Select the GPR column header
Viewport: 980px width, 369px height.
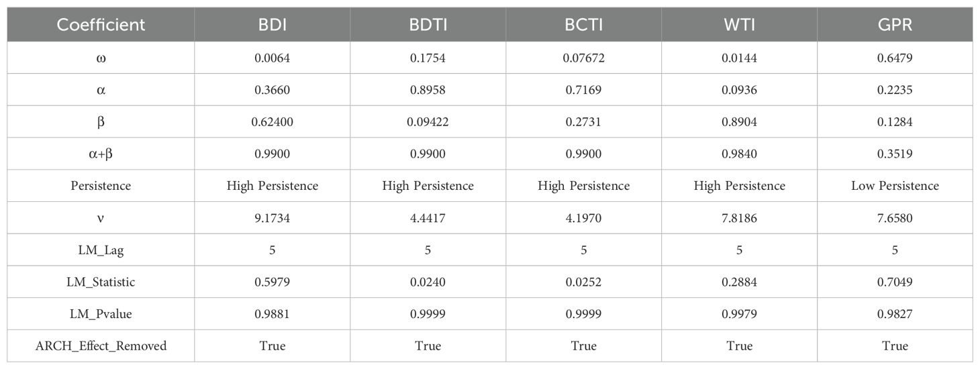pos(895,25)
